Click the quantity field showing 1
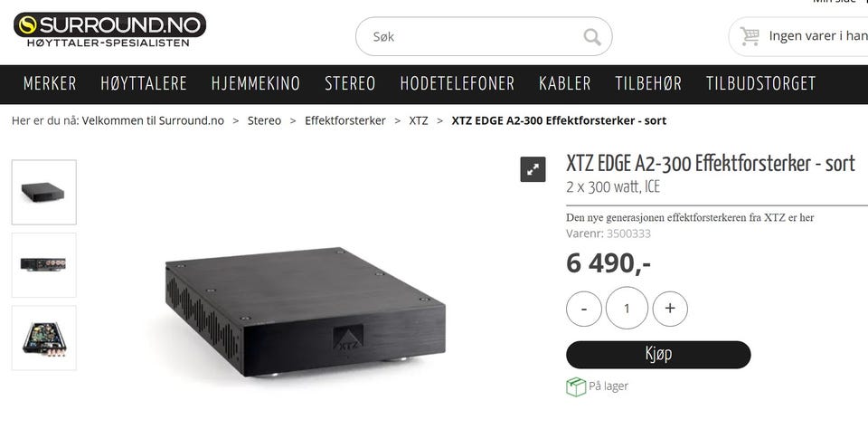Image resolution: width=868 pixels, height=448 pixels. [x=627, y=308]
